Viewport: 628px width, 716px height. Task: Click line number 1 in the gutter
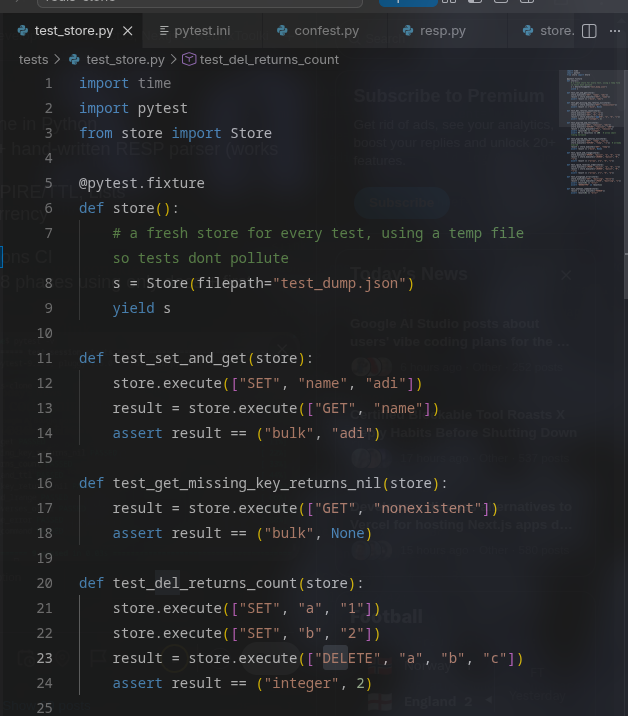48,83
